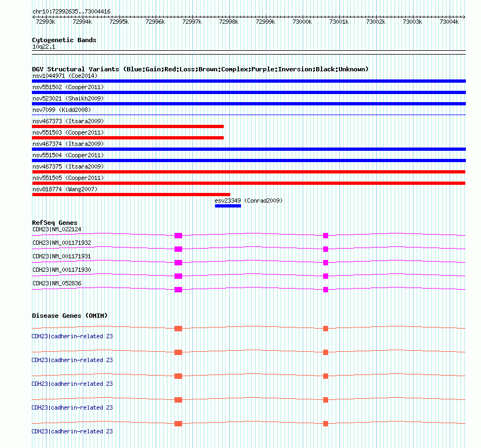The width and height of the screenshot is (481, 448).
Task: Click the chr10:72992635..73004416 coordinate label
Action: pyautogui.click(x=71, y=11)
